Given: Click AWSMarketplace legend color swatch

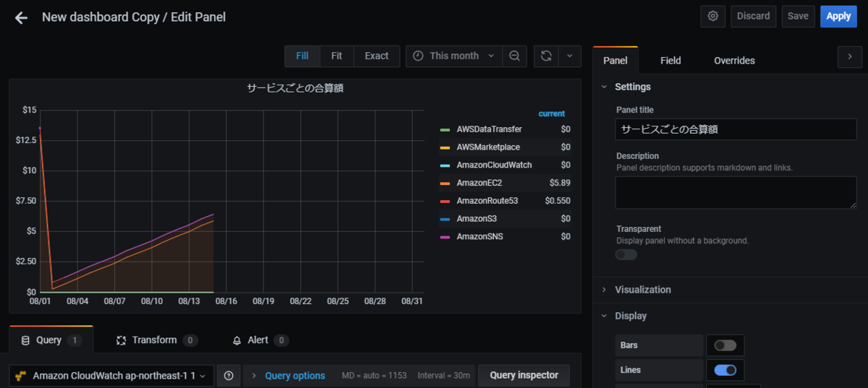Looking at the screenshot, I should click(x=445, y=147).
